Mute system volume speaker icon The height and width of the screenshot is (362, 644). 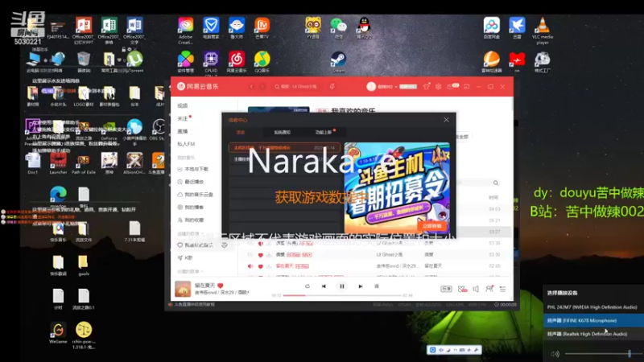tap(555, 354)
